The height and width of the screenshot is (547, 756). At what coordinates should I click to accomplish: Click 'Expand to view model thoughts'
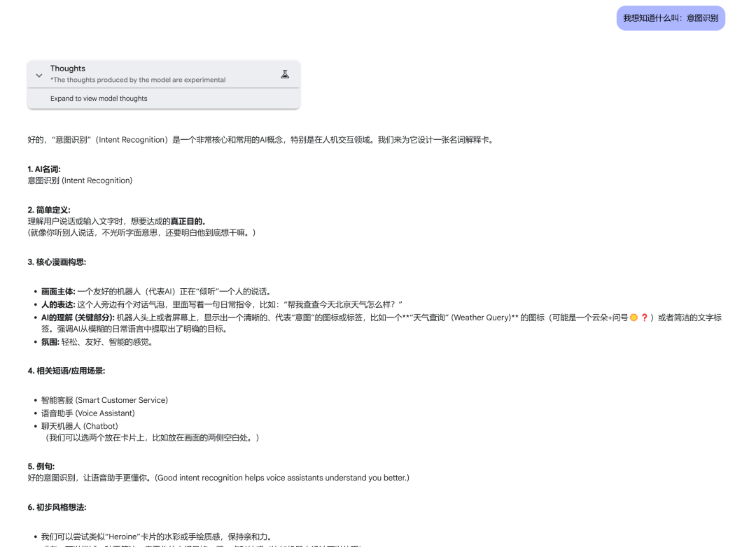[99, 99]
